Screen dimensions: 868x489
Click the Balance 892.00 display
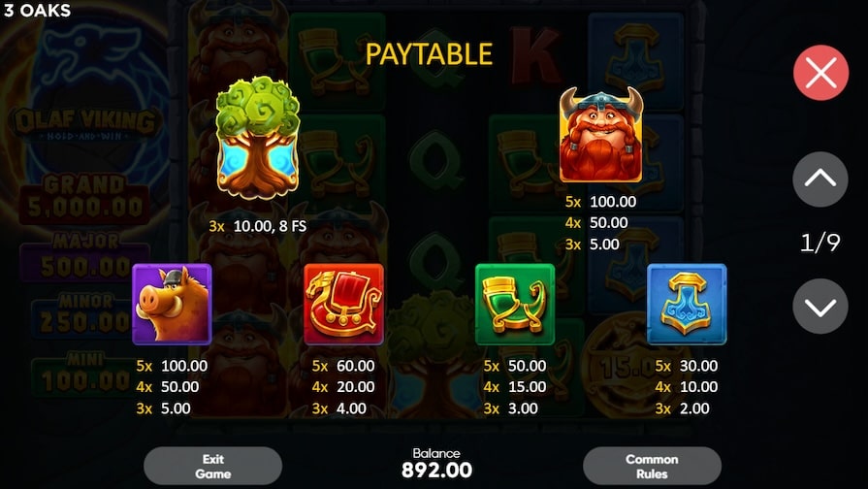click(436, 464)
